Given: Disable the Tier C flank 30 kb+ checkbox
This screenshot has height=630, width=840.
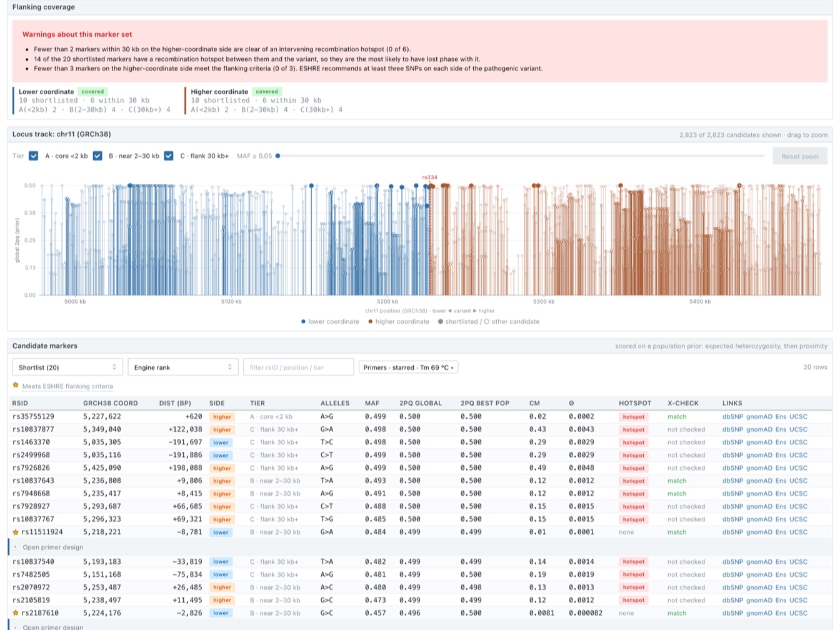Looking at the screenshot, I should (169, 156).
